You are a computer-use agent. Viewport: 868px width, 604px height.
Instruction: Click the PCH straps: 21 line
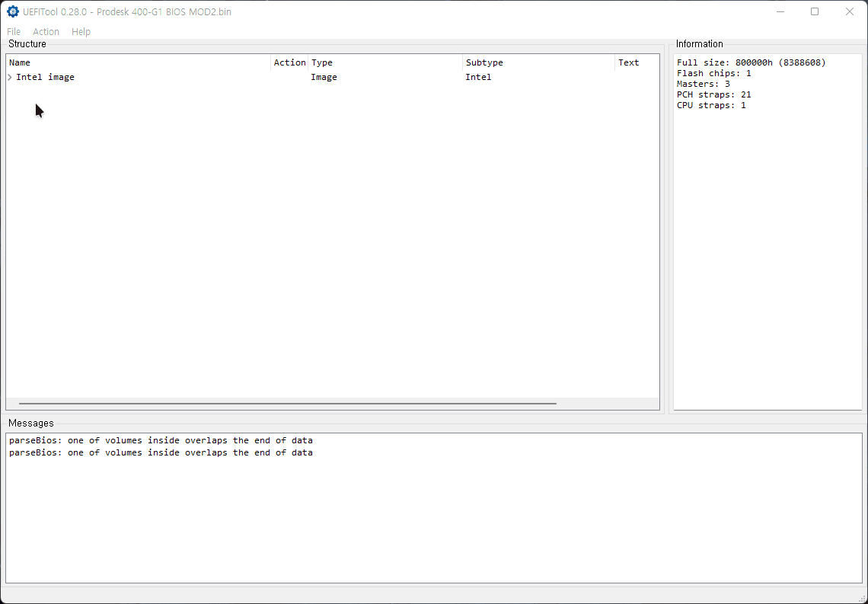714,94
